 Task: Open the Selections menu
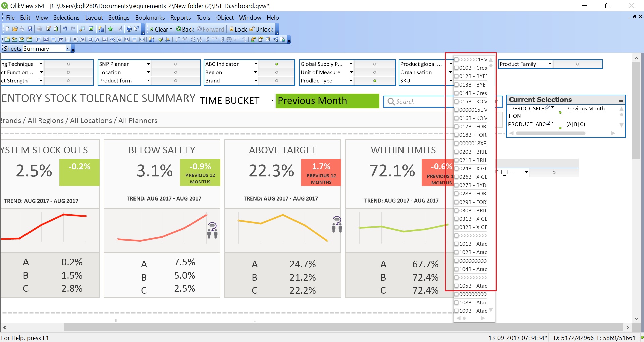pyautogui.click(x=66, y=18)
